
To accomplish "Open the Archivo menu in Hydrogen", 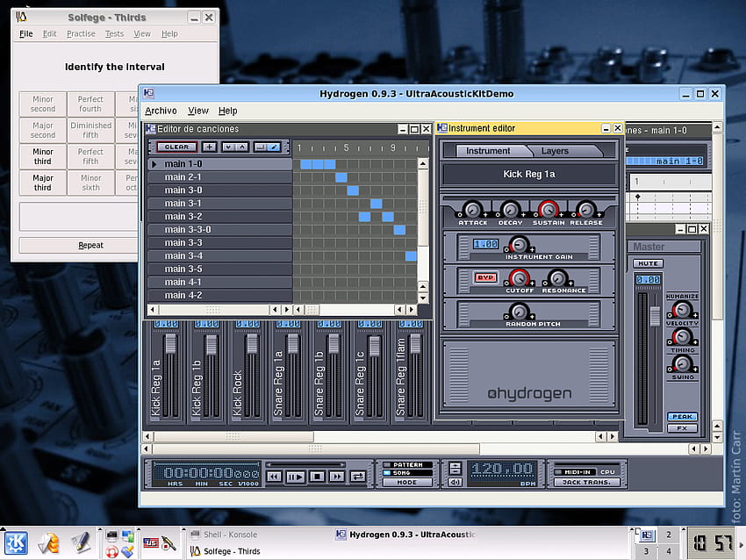I will [x=161, y=111].
